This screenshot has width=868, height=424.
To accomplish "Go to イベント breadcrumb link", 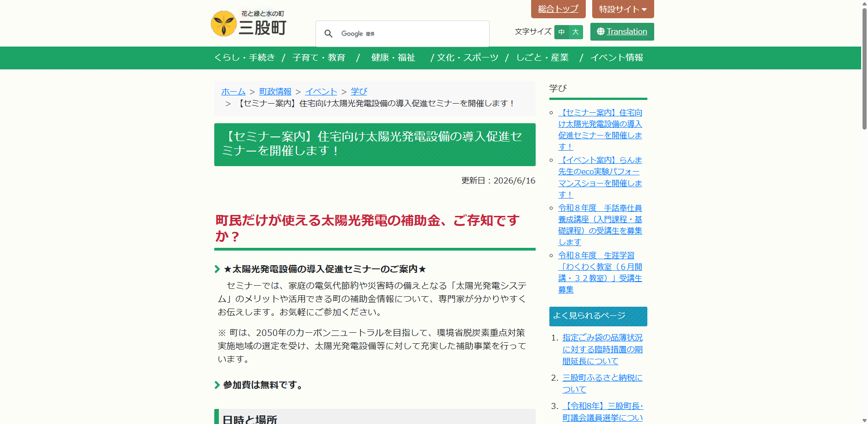I will coord(321,92).
